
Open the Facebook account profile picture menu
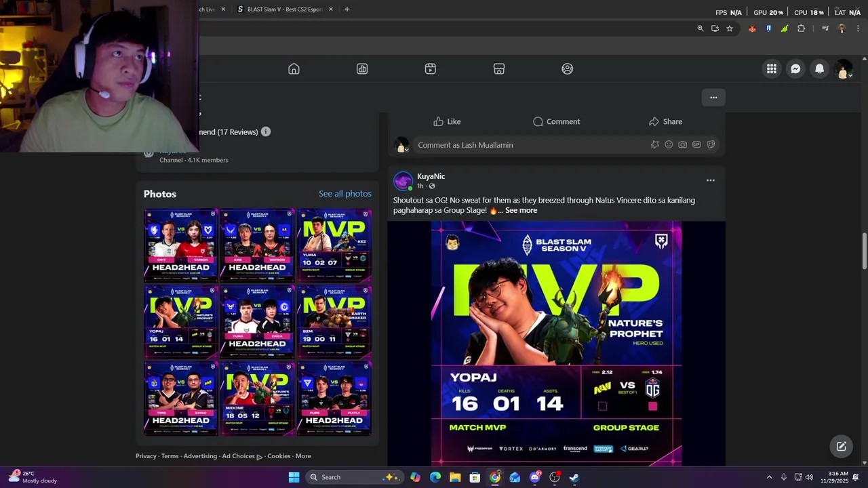844,69
